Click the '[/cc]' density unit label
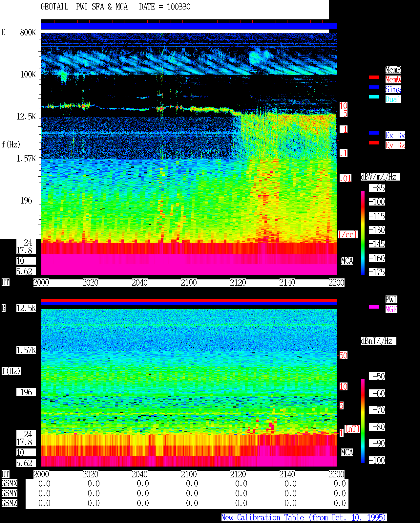This screenshot has width=420, height=523. (347, 234)
